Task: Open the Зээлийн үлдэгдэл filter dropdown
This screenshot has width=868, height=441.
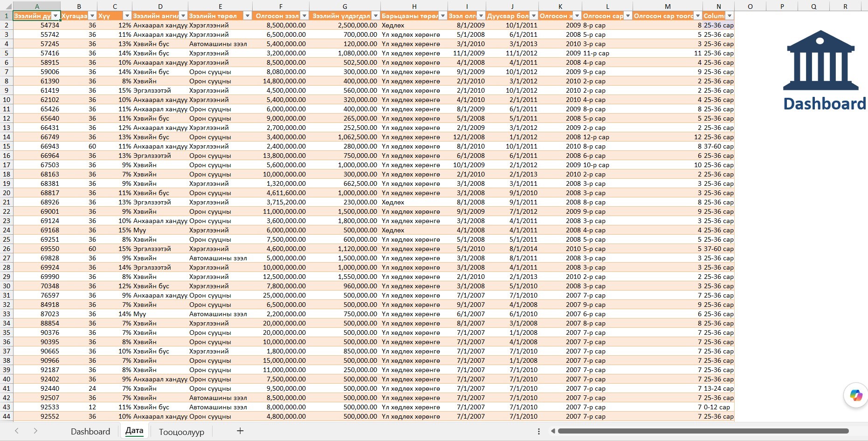Action: click(376, 16)
